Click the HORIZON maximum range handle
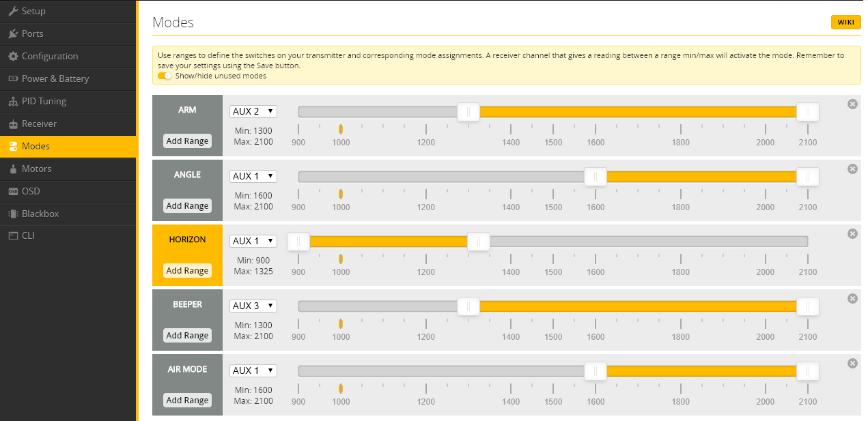Image resolution: width=868 pixels, height=421 pixels. [x=478, y=242]
